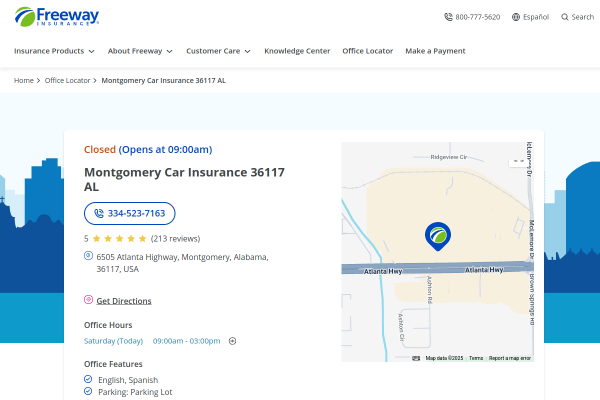Go to the Home breadcrumb link
The image size is (600, 400).
[24, 80]
